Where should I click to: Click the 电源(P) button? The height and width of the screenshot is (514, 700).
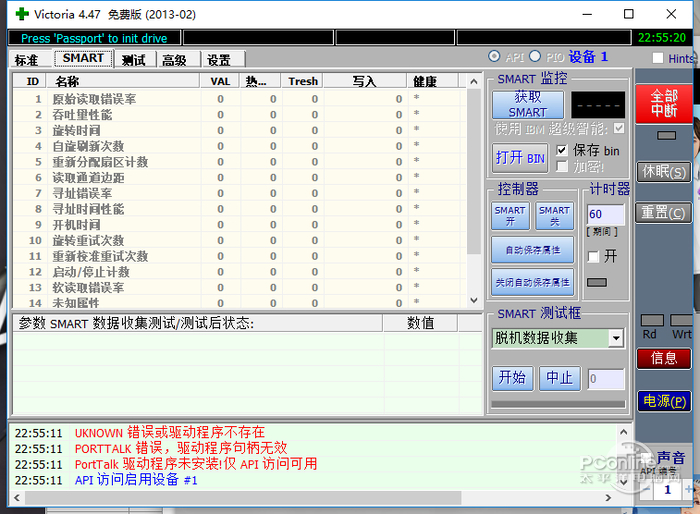(664, 401)
